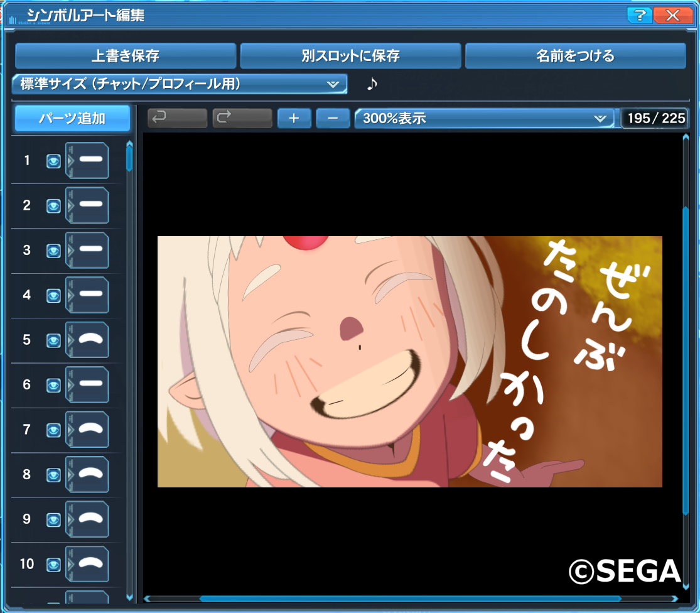700x613 pixels.
Task: Click layer number 5 label
Action: 27,340
